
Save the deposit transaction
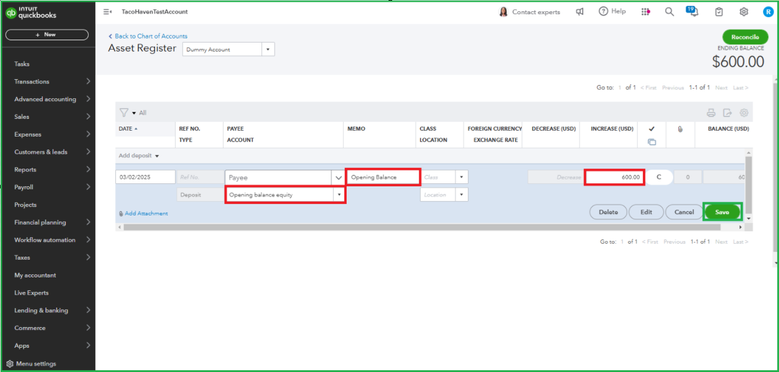[x=722, y=212]
